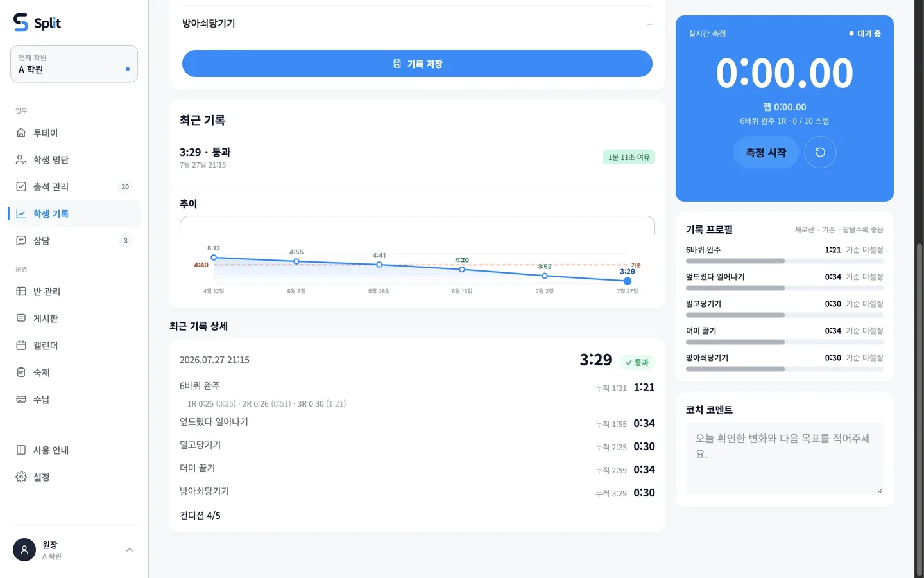Click the 7월 27일 point on the trend chart

pos(628,281)
